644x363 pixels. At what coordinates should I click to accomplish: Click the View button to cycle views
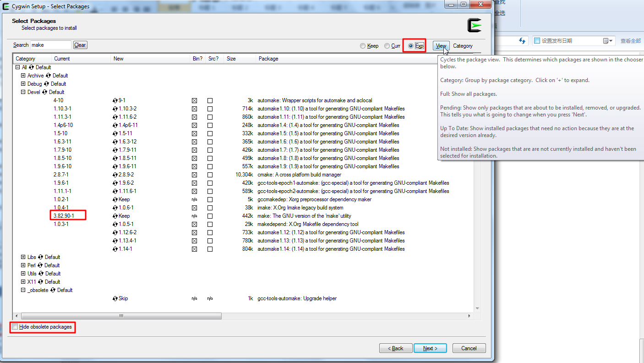tap(441, 46)
